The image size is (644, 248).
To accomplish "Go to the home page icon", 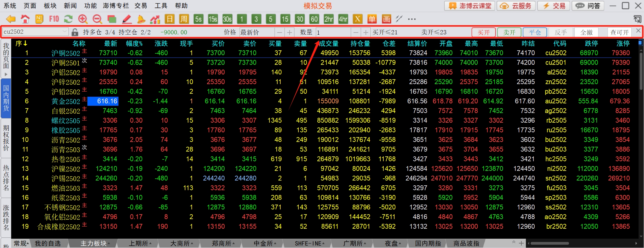I will click(x=25, y=19).
